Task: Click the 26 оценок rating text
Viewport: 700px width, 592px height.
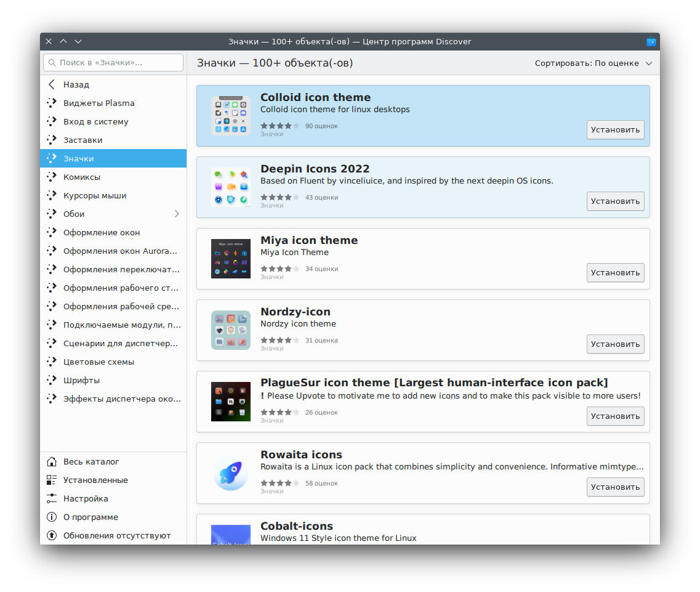Action: 321,412
